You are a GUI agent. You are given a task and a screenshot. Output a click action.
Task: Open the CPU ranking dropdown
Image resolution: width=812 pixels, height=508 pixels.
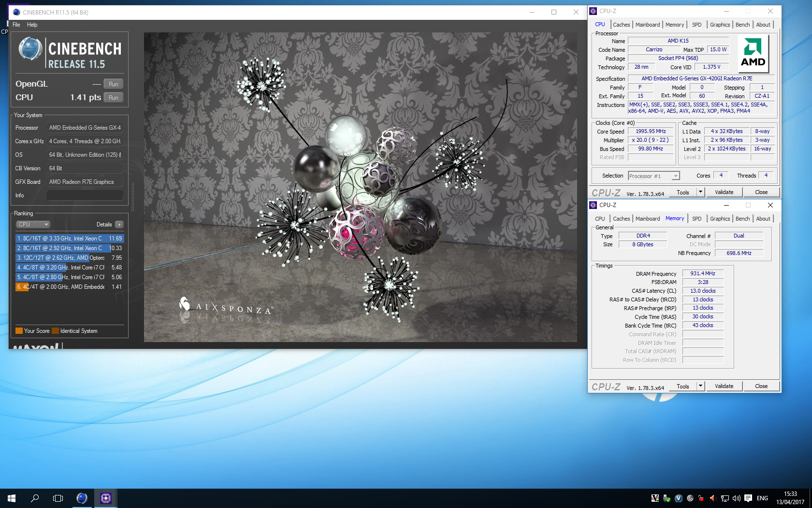[x=33, y=224]
